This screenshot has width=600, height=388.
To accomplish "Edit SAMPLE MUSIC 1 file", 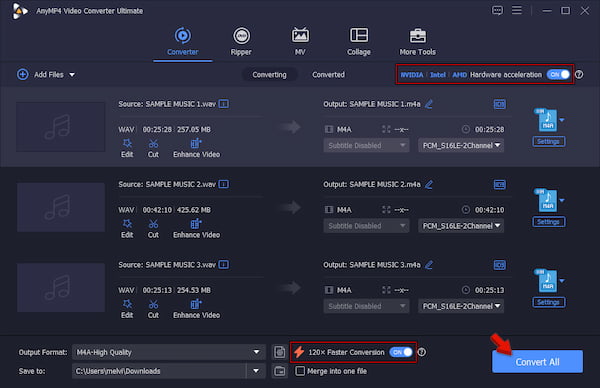I will coord(127,148).
